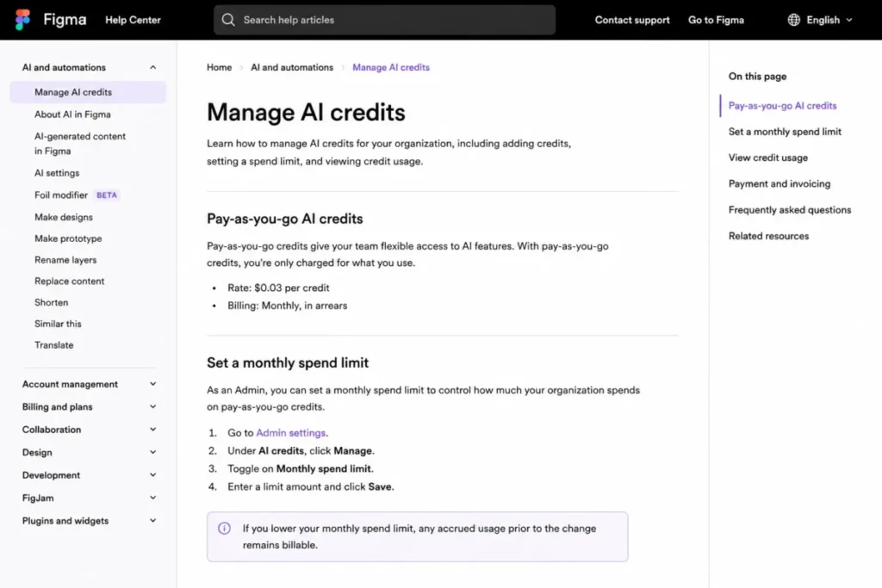Jump to Related resources section

coord(768,236)
